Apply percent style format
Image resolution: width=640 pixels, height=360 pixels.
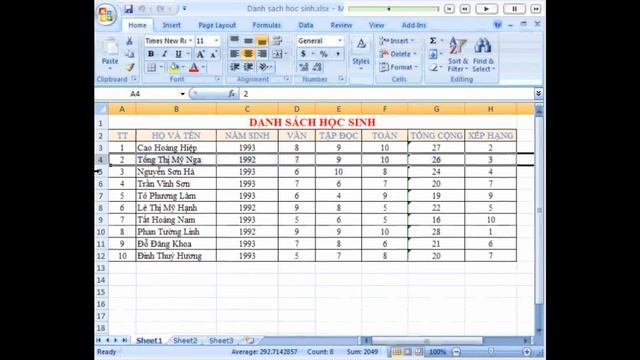(x=324, y=54)
